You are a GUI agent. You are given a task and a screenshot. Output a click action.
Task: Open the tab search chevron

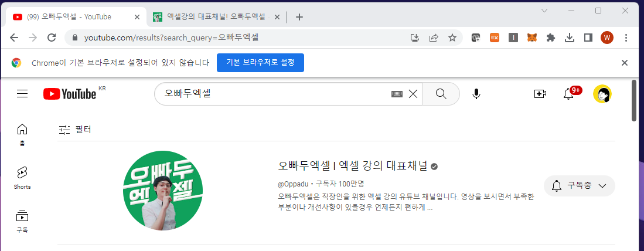click(544, 11)
